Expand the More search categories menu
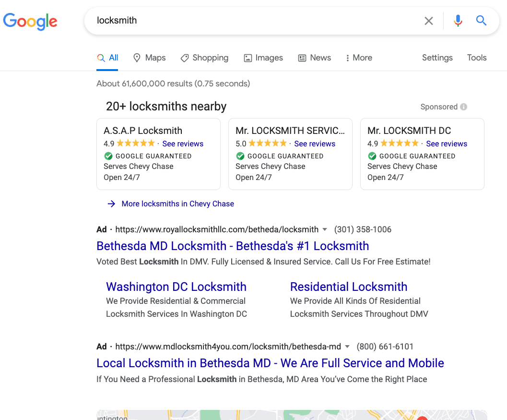Screen dimensions: 507x420 (x=359, y=58)
